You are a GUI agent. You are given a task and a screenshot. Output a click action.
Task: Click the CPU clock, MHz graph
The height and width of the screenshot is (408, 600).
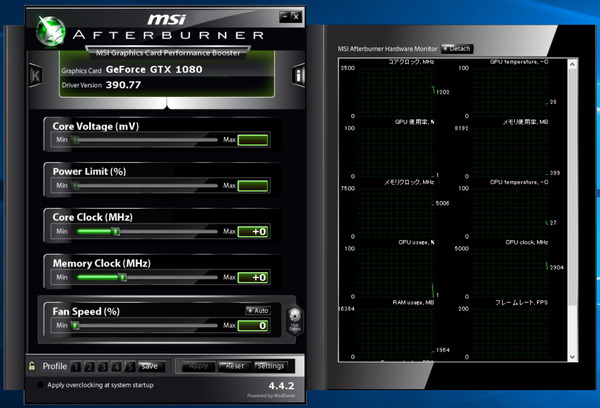pos(510,272)
